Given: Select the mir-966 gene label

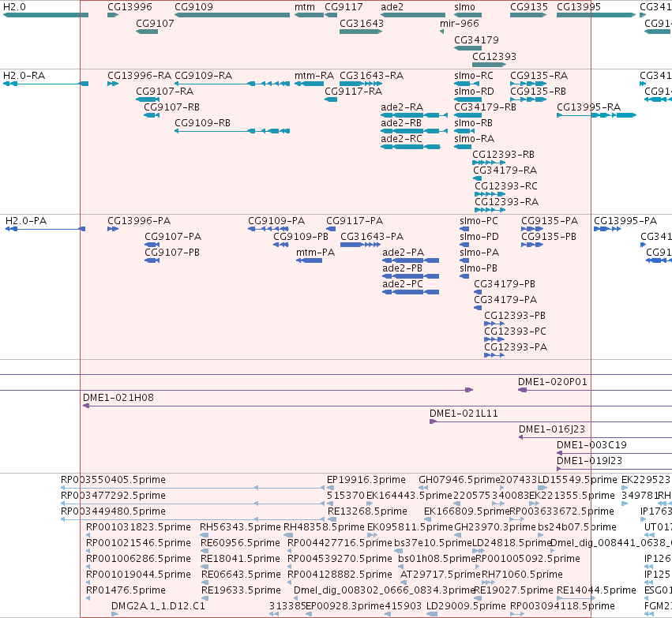Looking at the screenshot, I should (x=460, y=24).
